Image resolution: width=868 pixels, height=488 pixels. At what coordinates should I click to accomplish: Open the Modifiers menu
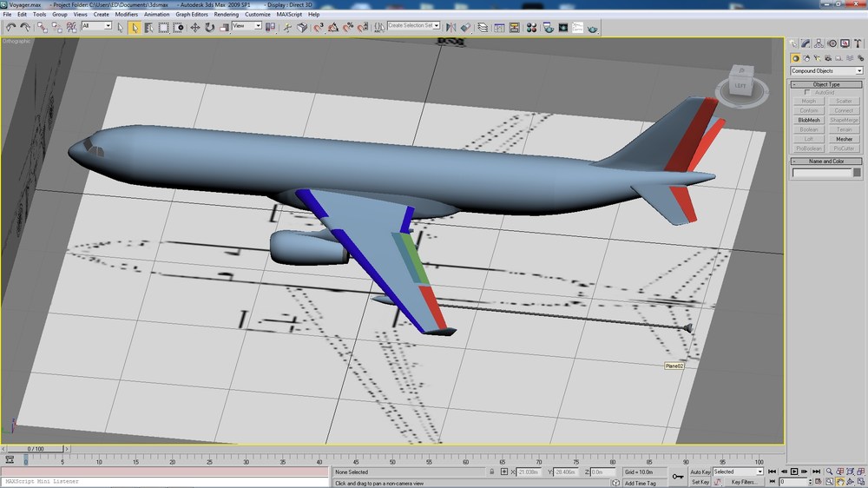(126, 15)
